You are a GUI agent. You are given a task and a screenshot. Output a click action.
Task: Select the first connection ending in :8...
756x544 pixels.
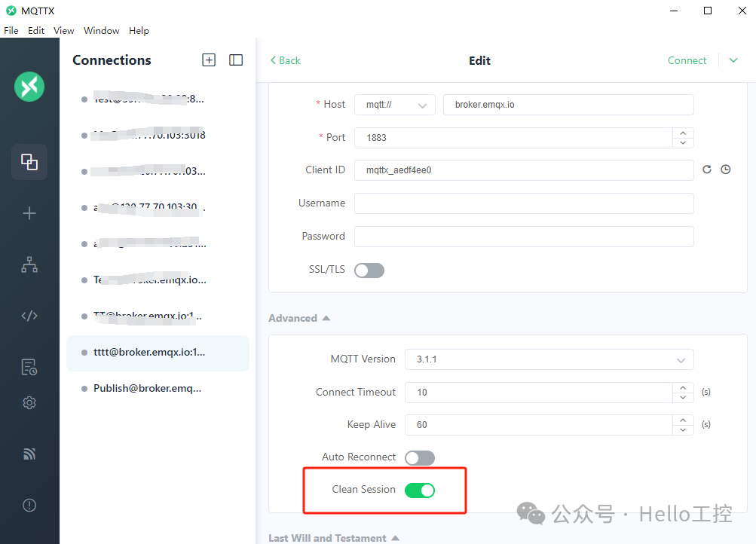coord(158,99)
